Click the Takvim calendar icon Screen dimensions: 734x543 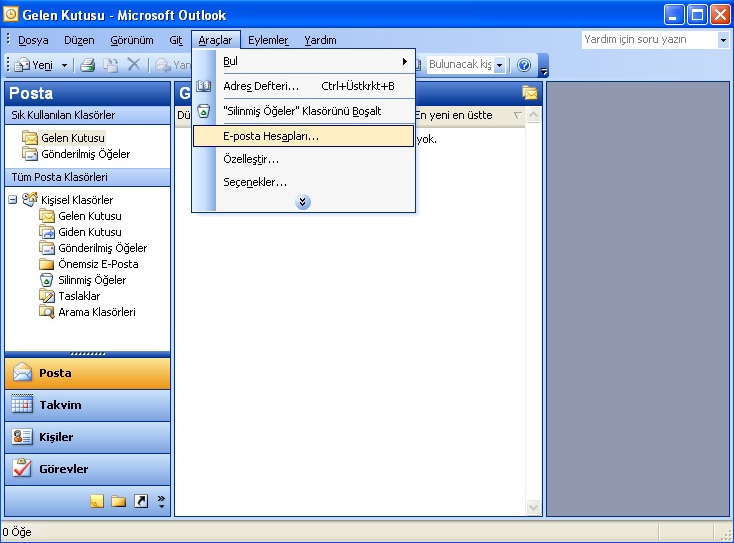coord(22,404)
